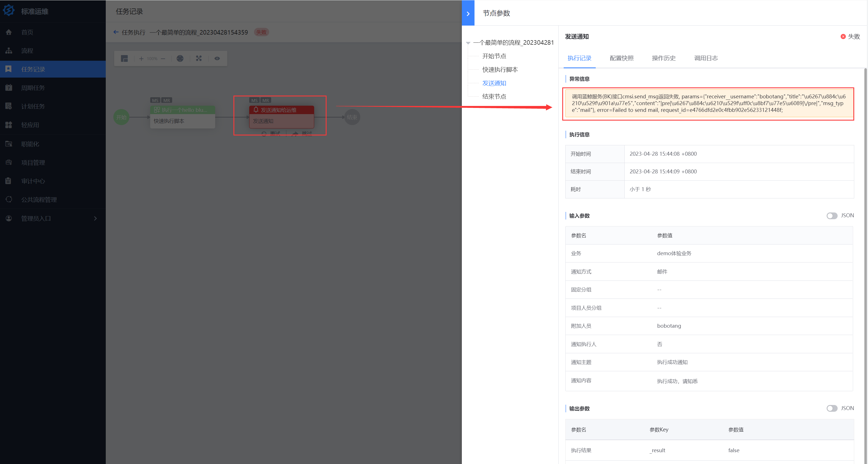Click the 100% zoom level value
868x464 pixels.
[x=152, y=58]
